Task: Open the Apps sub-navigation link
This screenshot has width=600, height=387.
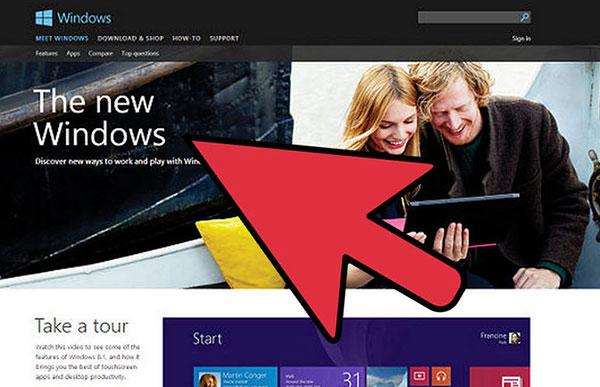Action: tap(73, 53)
